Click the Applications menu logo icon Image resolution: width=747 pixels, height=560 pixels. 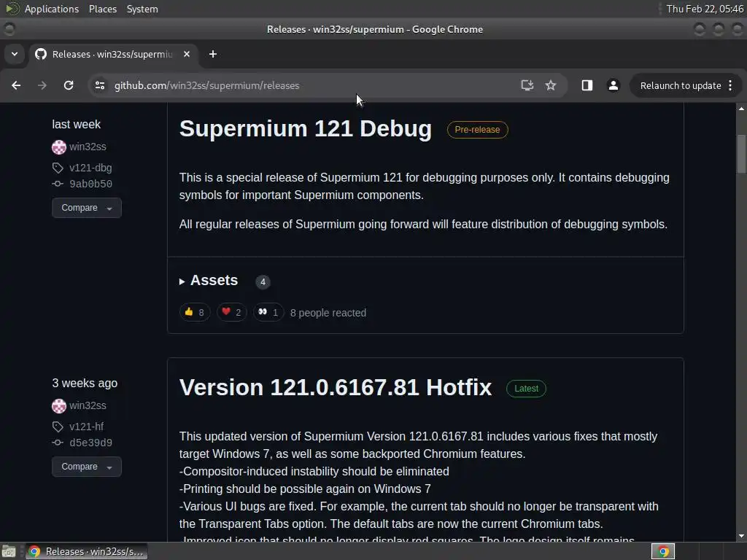pos(12,9)
